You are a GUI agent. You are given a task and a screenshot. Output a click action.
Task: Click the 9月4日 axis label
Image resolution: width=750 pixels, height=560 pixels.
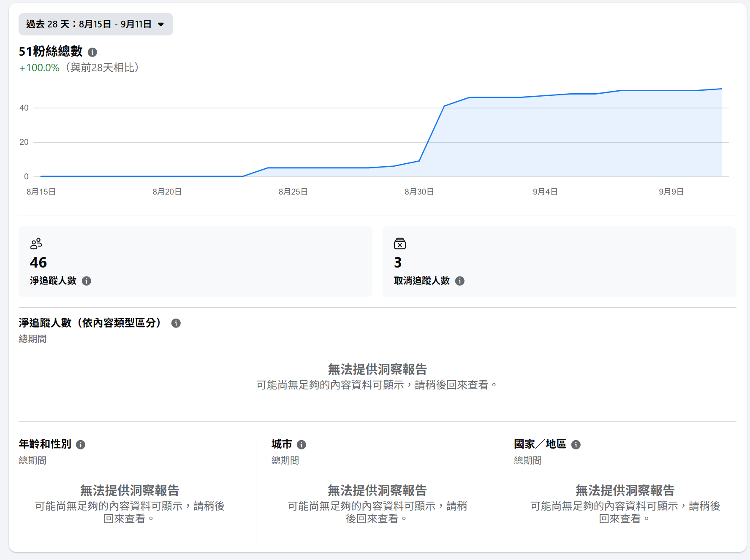click(545, 192)
